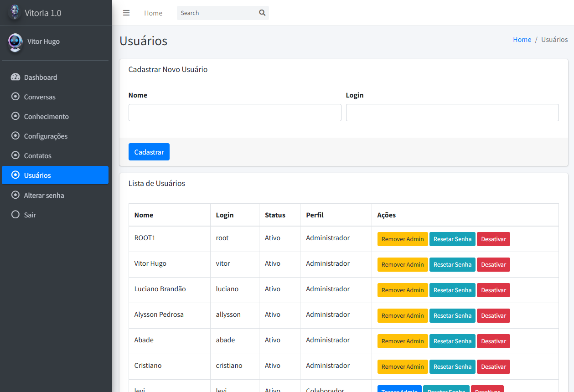Click the search magnifier icon
This screenshot has width=574, height=392.
(x=262, y=13)
